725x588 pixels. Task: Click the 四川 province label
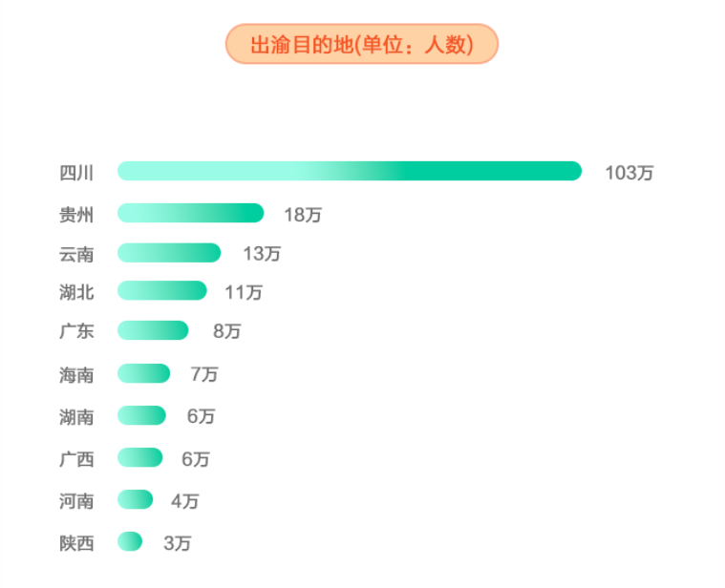pyautogui.click(x=76, y=173)
